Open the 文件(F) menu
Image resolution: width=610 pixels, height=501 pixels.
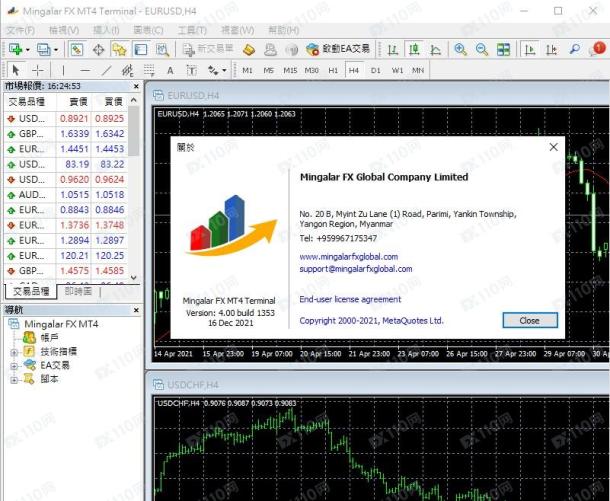tap(20, 30)
